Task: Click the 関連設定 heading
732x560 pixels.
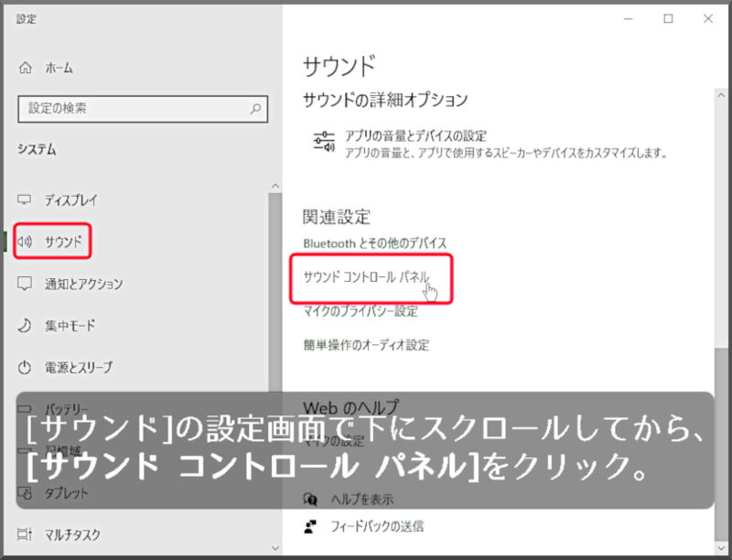Action: pyautogui.click(x=337, y=217)
